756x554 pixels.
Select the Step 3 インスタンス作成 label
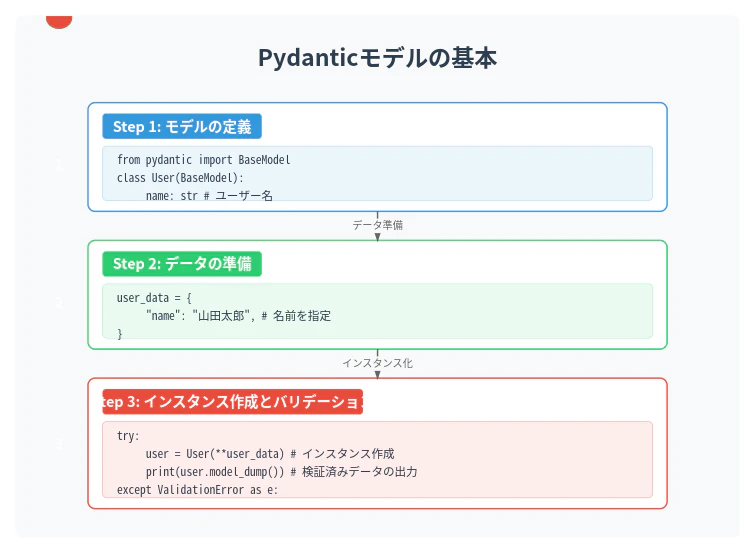coord(232,402)
